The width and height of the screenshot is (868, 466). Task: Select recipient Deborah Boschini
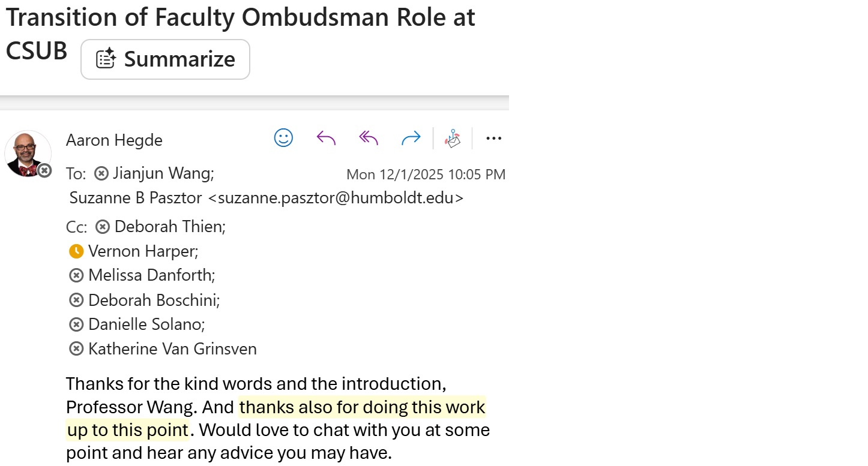tap(153, 300)
